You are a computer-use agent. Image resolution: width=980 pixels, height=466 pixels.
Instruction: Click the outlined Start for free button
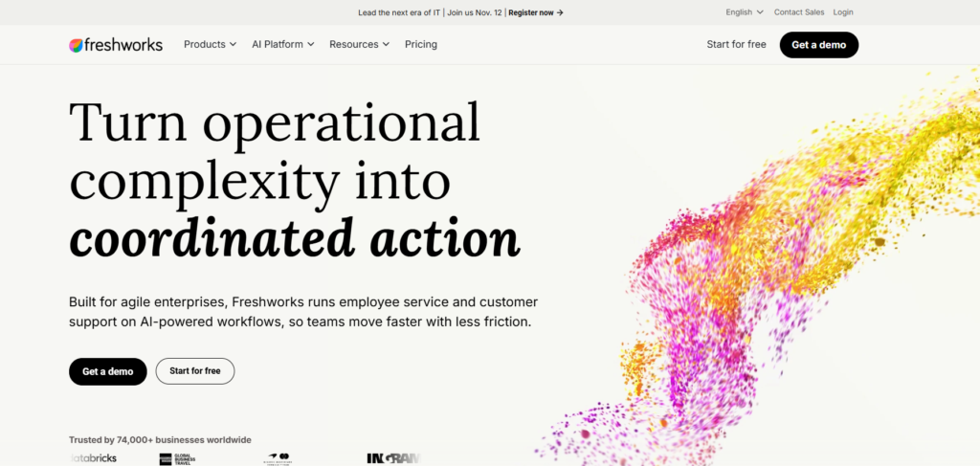pos(195,371)
